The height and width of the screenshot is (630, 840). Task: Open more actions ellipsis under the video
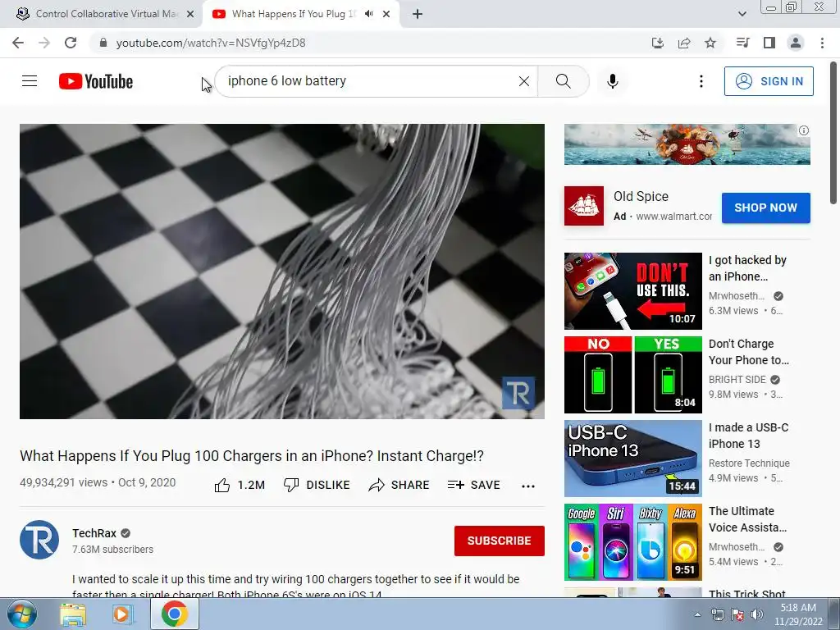tap(528, 486)
